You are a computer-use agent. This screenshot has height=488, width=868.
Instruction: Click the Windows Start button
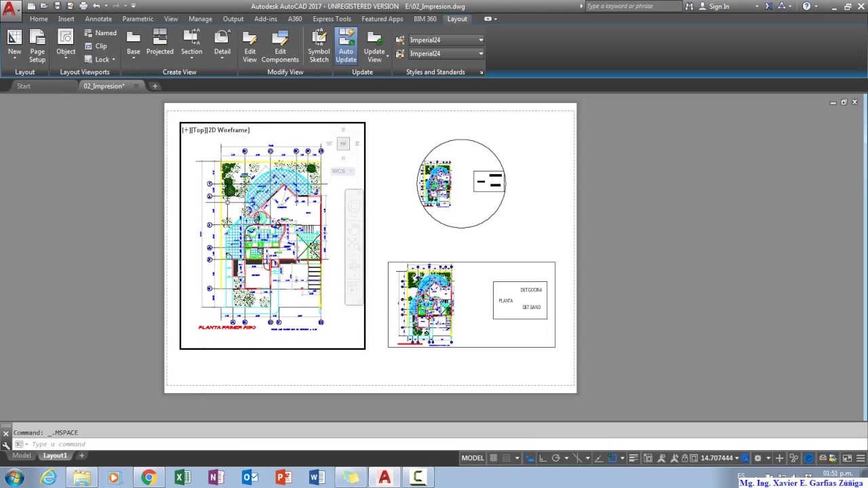(x=14, y=478)
